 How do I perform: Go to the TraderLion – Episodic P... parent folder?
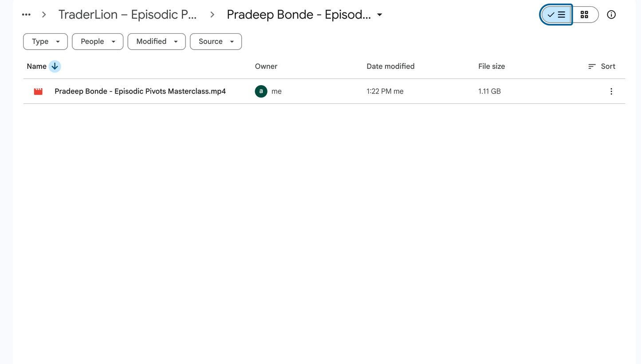128,15
